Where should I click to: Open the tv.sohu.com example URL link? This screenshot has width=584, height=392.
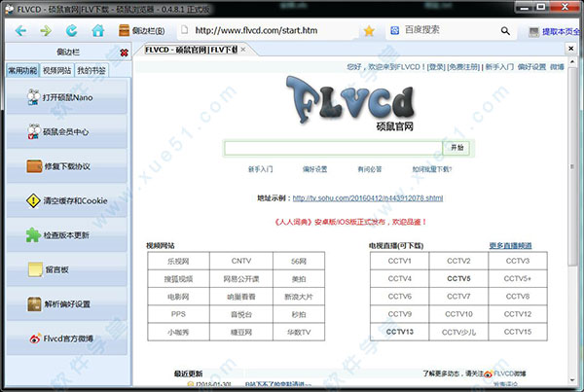368,198
